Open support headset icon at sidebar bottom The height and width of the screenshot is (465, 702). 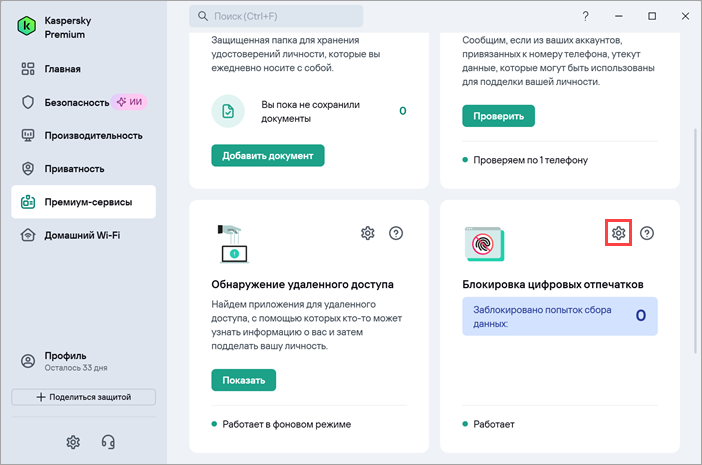(108, 442)
